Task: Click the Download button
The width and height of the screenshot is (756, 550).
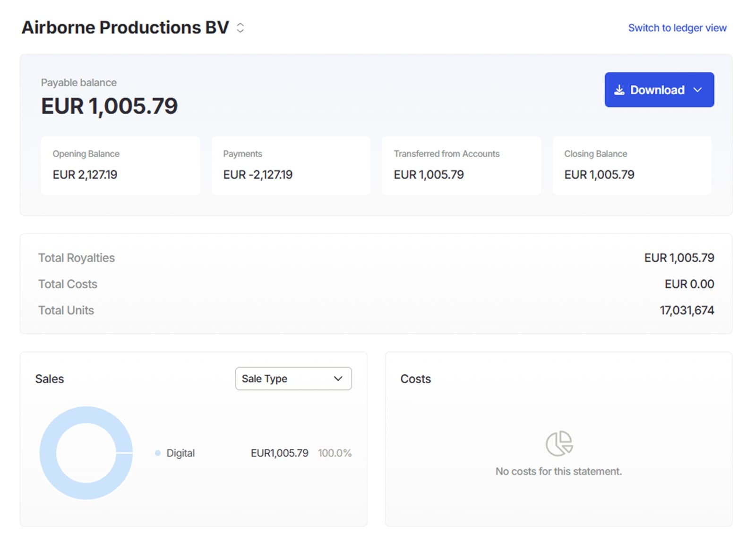Action: [x=659, y=90]
